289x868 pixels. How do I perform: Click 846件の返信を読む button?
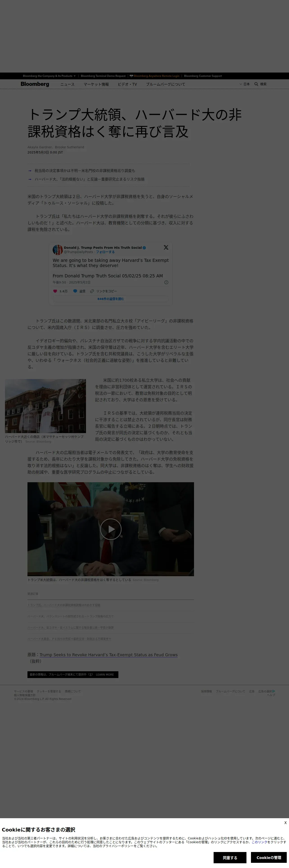[x=111, y=299]
